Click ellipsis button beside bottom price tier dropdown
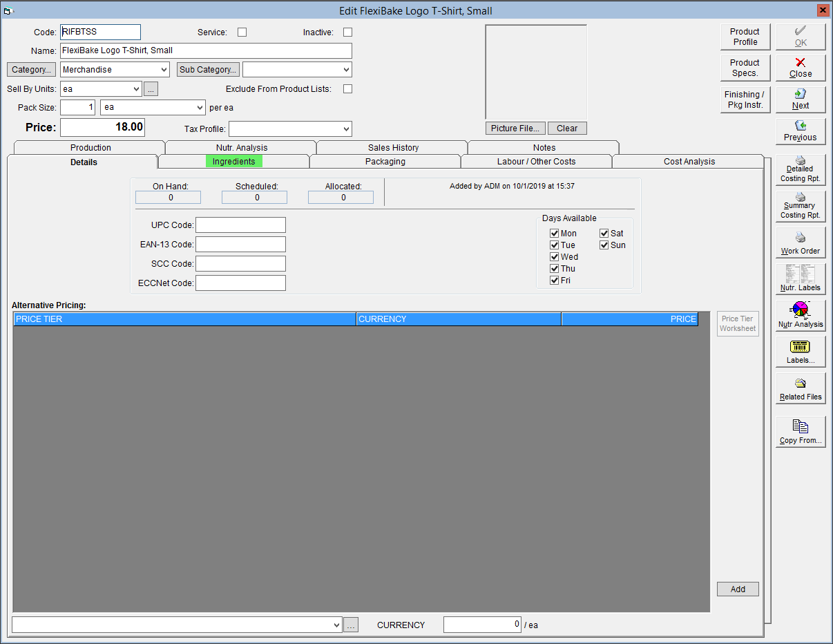Screen dimensions: 833x644 352,625
